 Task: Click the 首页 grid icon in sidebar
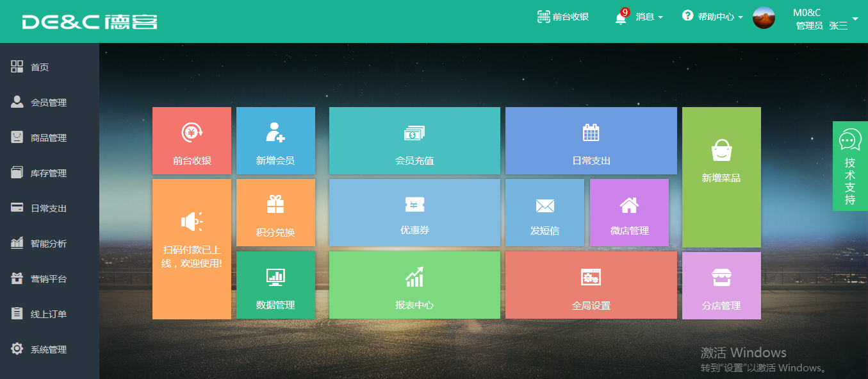pyautogui.click(x=17, y=66)
